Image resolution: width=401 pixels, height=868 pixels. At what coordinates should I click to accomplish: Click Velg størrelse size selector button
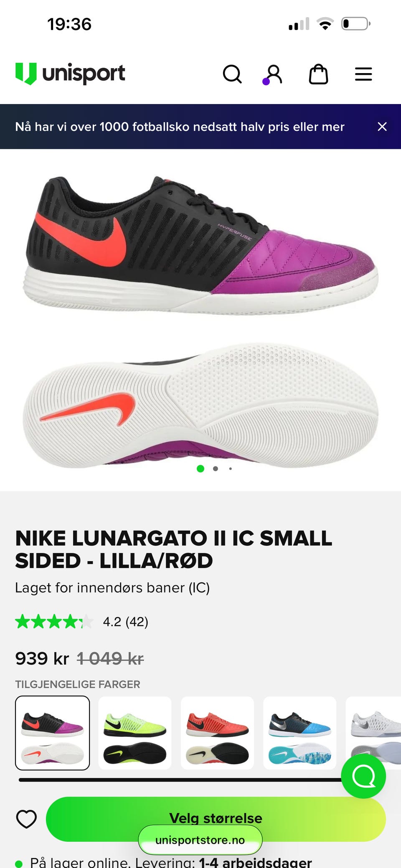(216, 819)
